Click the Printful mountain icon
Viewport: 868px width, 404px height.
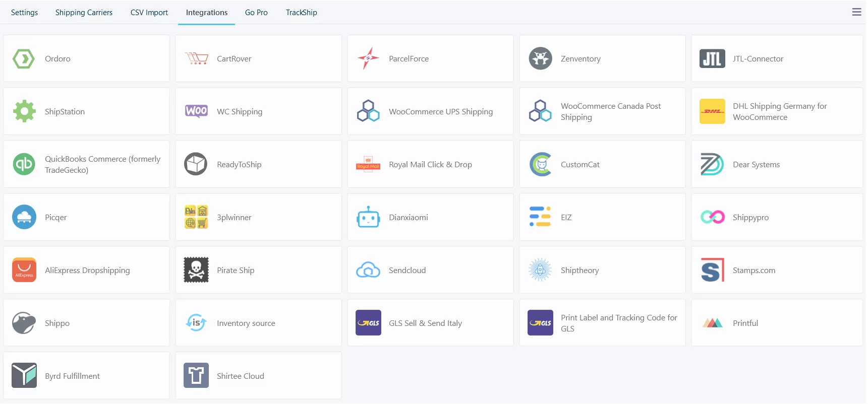pyautogui.click(x=712, y=323)
